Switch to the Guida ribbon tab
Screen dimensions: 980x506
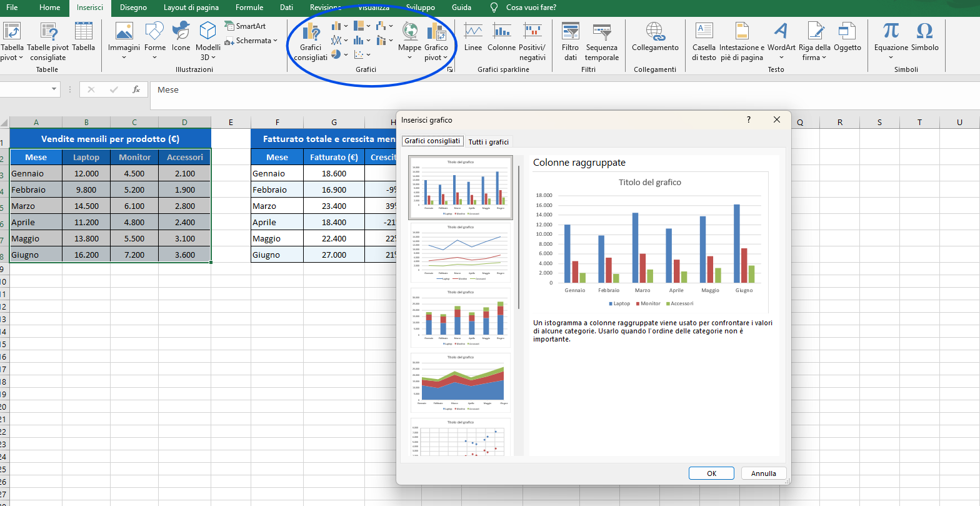[x=461, y=8]
